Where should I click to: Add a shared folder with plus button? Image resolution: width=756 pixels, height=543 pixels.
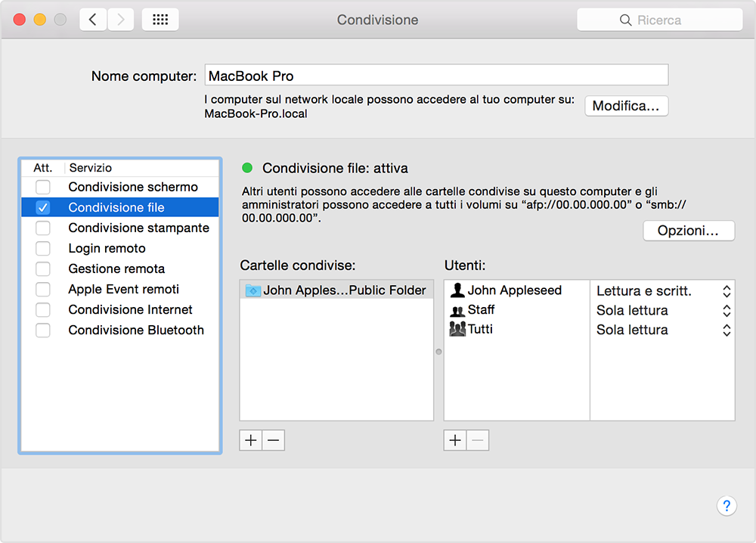(251, 440)
